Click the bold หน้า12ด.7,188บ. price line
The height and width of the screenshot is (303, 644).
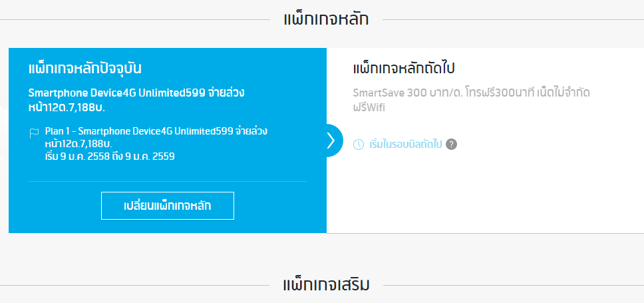pos(67,107)
